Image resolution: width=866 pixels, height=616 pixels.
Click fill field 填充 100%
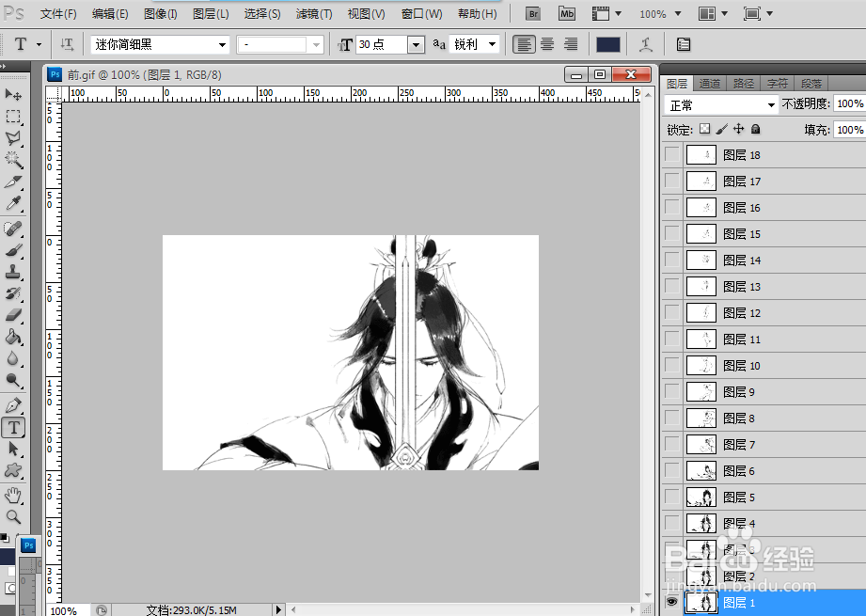click(x=849, y=129)
